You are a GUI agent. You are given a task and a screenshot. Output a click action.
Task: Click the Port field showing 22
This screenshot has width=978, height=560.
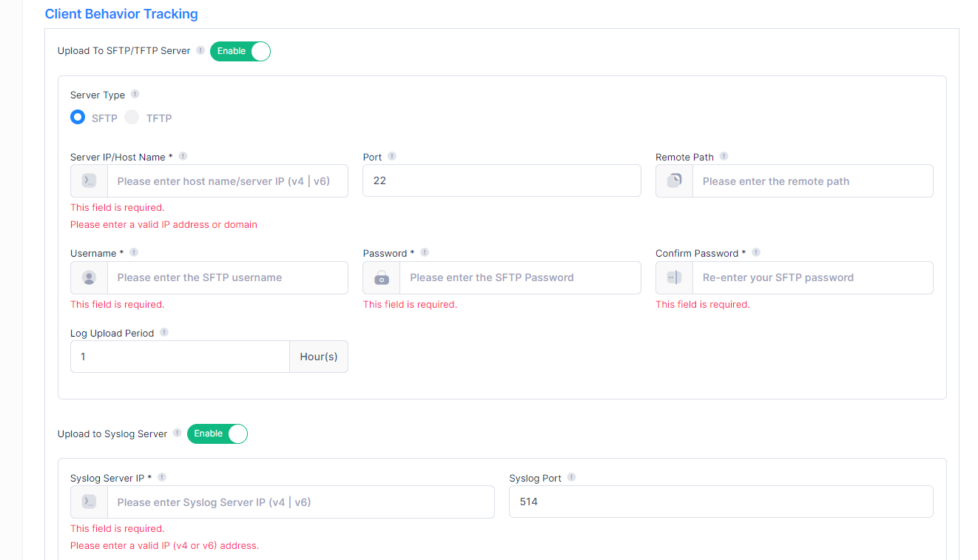coord(502,181)
